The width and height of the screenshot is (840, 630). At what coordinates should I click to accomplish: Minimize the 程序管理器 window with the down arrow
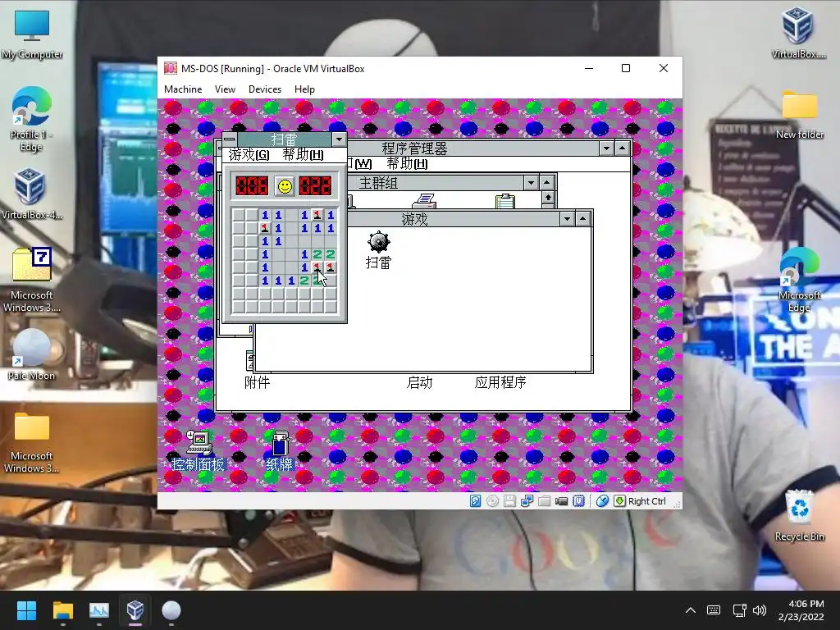(606, 148)
